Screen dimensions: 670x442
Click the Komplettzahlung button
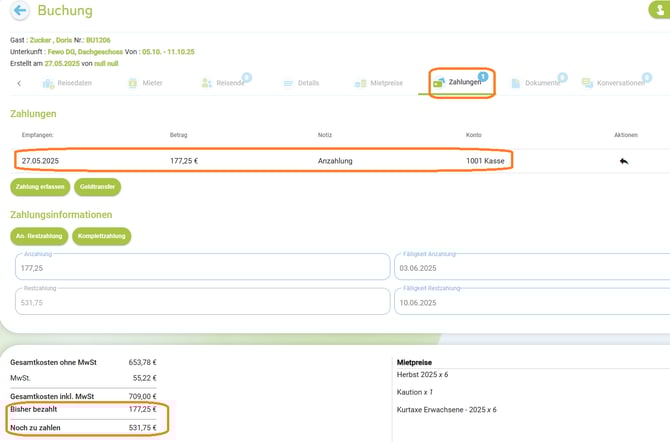click(101, 236)
